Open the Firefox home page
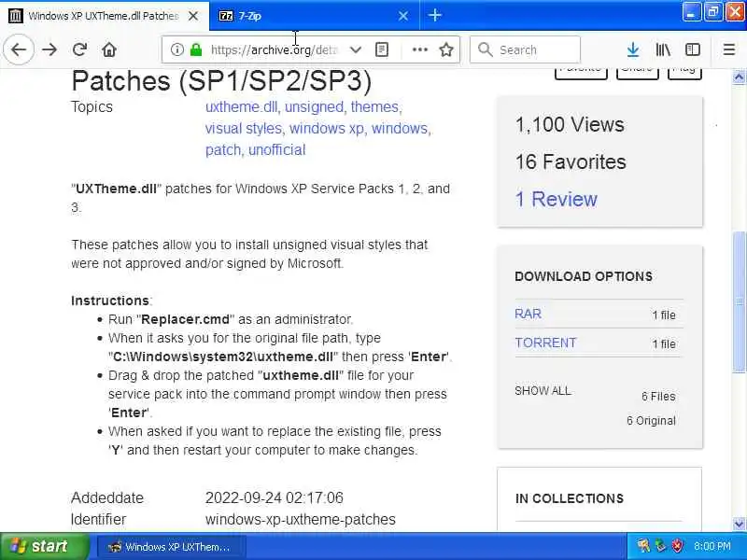Screen dimensions: 747x560 (x=109, y=49)
